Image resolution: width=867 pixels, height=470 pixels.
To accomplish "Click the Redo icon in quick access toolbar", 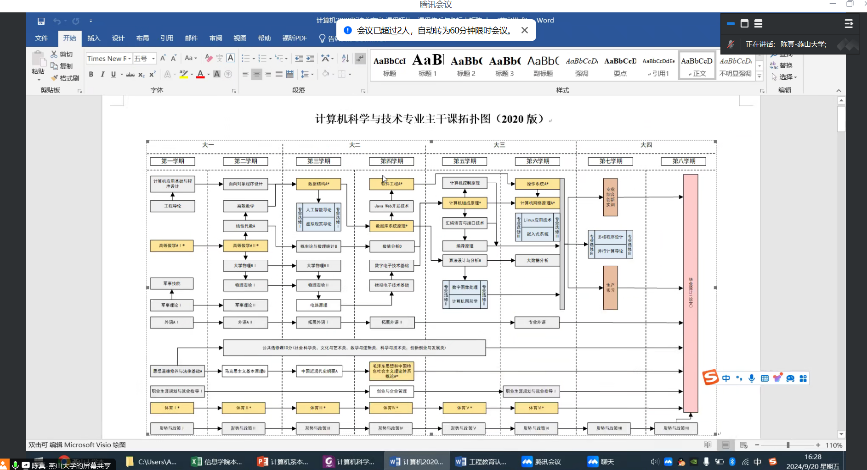I will 76,22.
